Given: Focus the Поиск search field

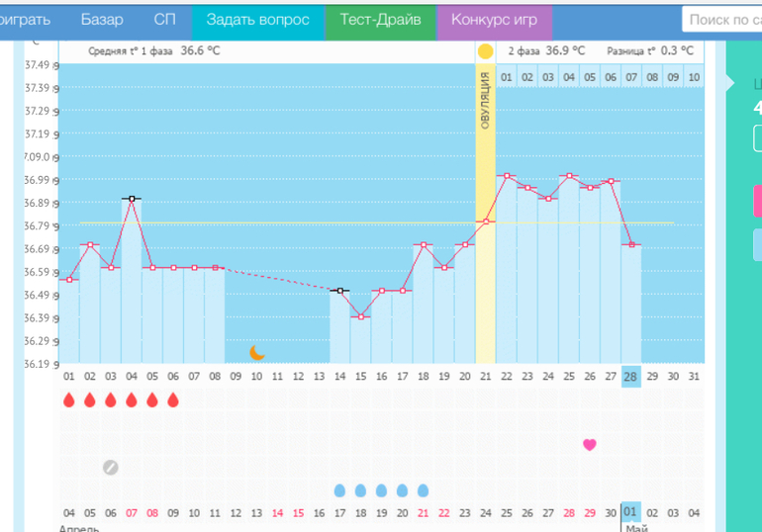Looking at the screenshot, I should coord(722,20).
